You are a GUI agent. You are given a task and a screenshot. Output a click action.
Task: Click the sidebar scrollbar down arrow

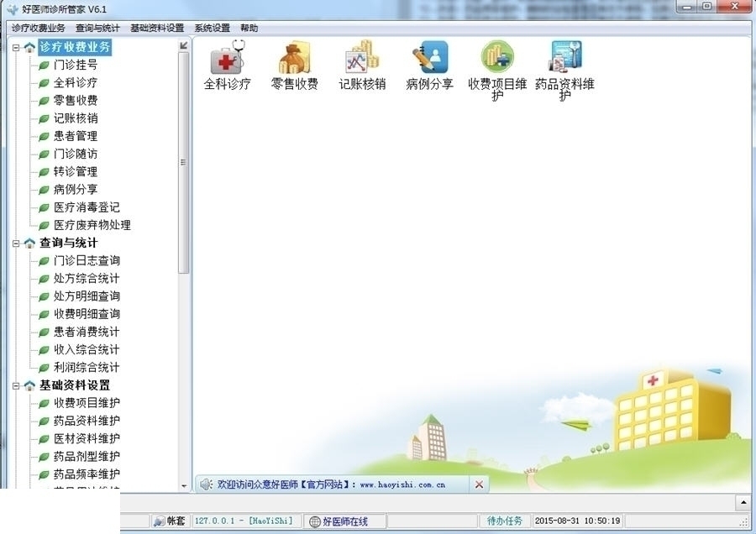pos(183,485)
